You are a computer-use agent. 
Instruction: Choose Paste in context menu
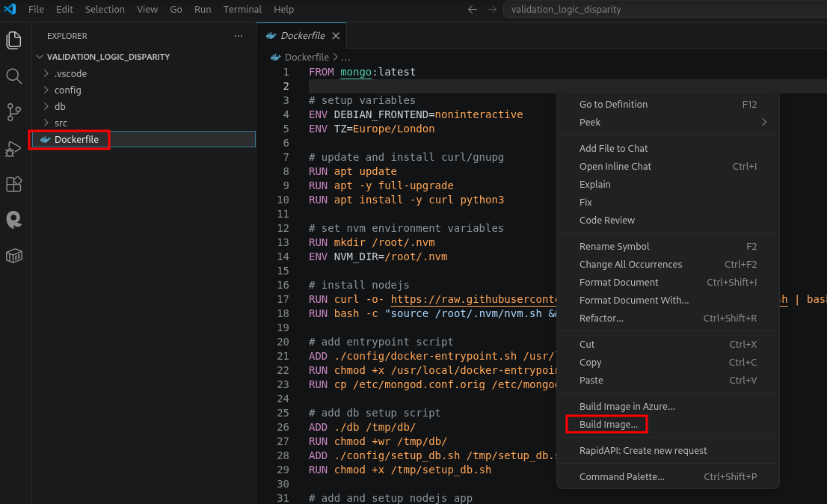(668, 381)
